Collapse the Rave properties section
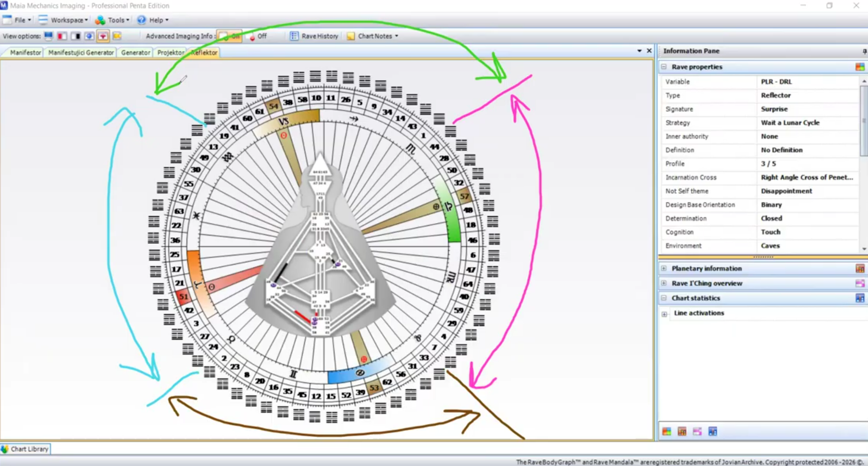 pyautogui.click(x=664, y=67)
